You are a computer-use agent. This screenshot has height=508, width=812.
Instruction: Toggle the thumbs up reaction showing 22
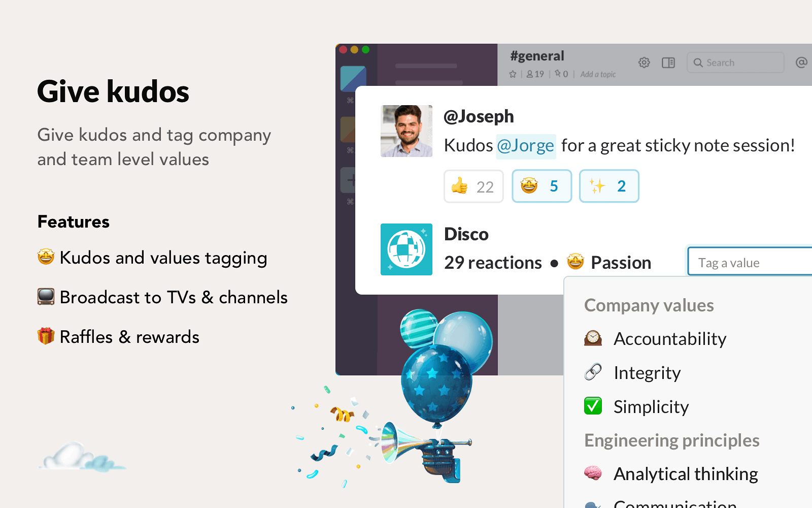[473, 186]
